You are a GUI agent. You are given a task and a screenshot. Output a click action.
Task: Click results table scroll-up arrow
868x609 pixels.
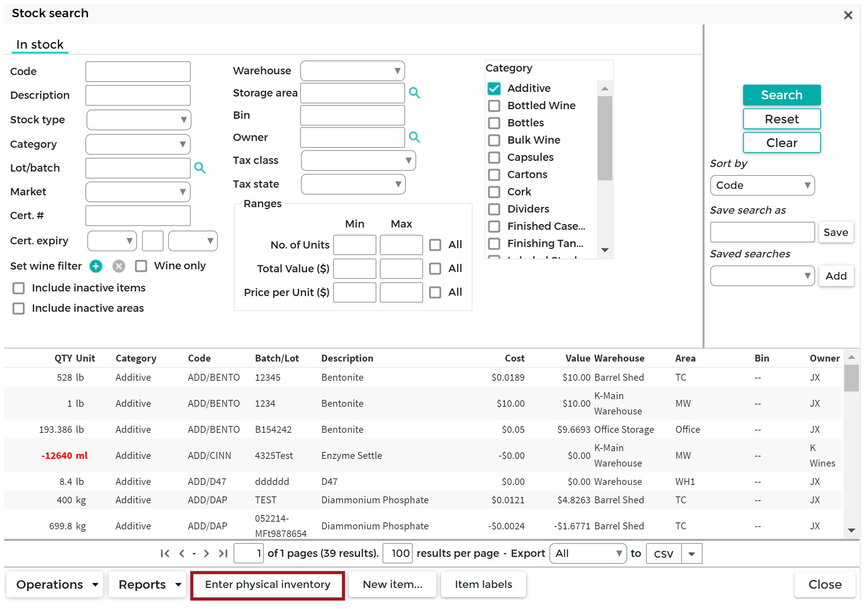(852, 357)
